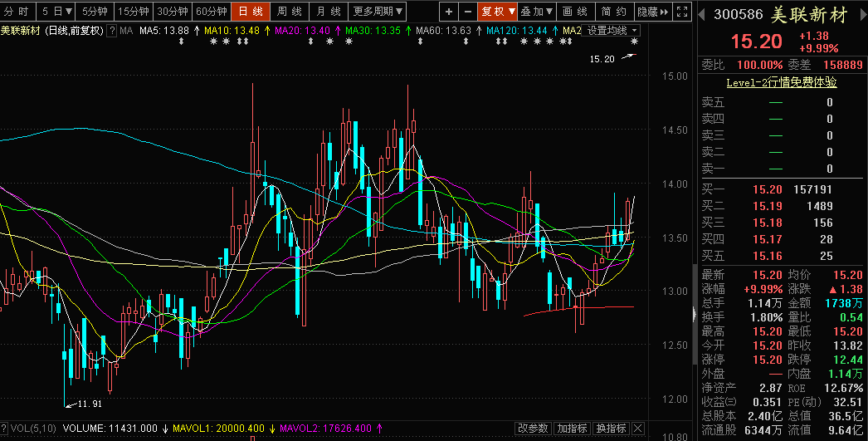
Task: Select the 60分钟 period tab
Action: point(212,12)
